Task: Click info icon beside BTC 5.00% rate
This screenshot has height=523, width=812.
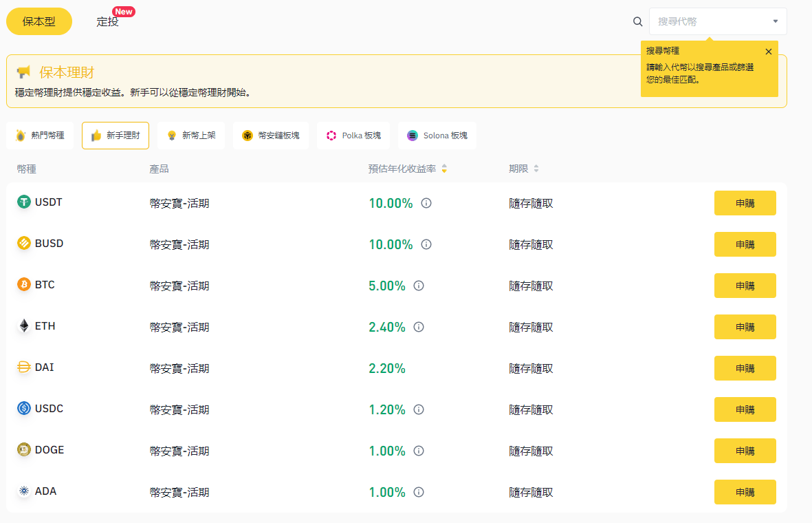Action: pos(419,286)
